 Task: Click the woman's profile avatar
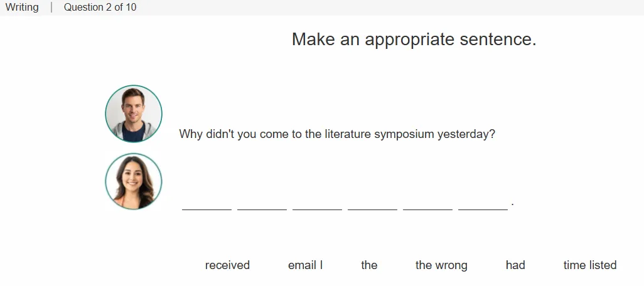tap(134, 181)
